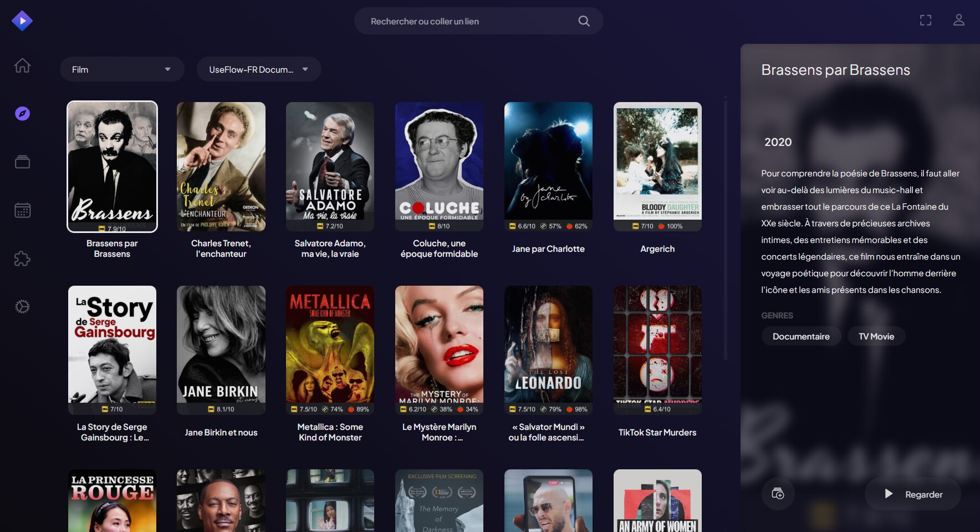
Task: Add Brassens par Brassens to library
Action: point(778,494)
